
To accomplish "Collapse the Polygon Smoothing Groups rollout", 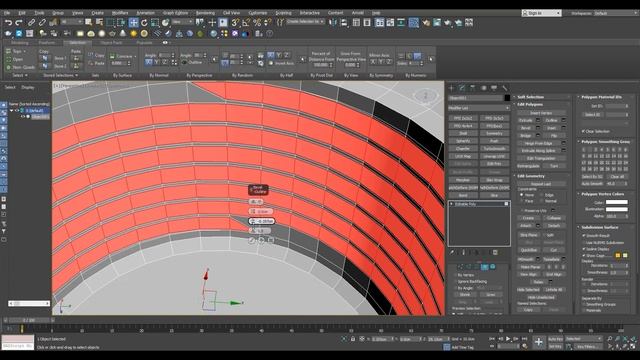I will [x=605, y=142].
